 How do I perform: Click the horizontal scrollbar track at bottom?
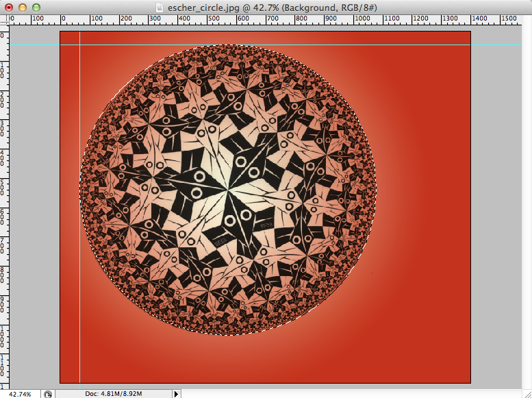click(351, 394)
